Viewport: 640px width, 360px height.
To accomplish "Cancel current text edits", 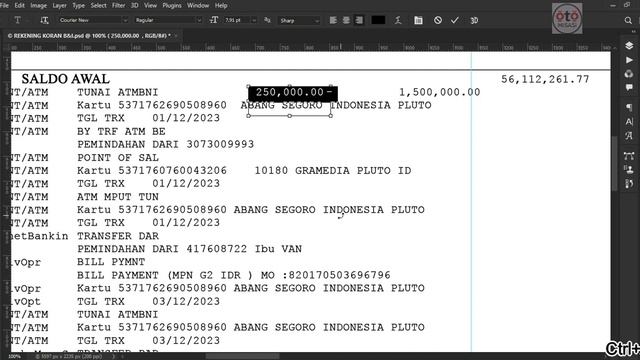I will click(438, 20).
